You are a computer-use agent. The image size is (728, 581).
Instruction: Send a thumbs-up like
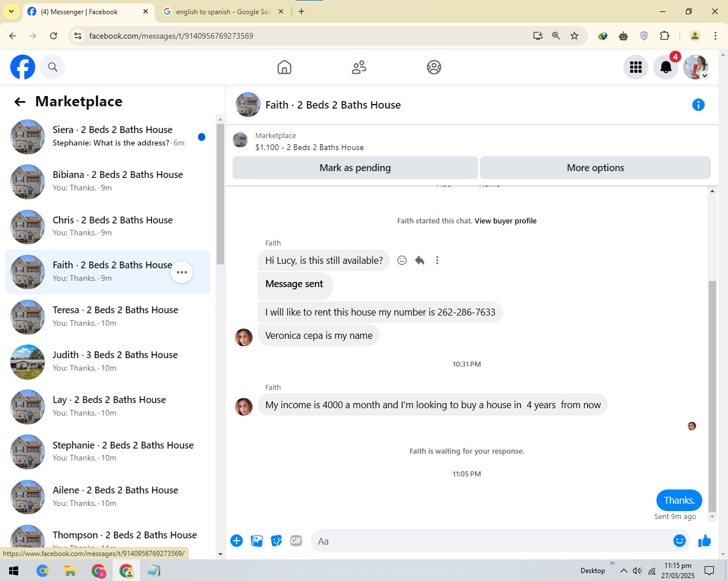point(705,541)
